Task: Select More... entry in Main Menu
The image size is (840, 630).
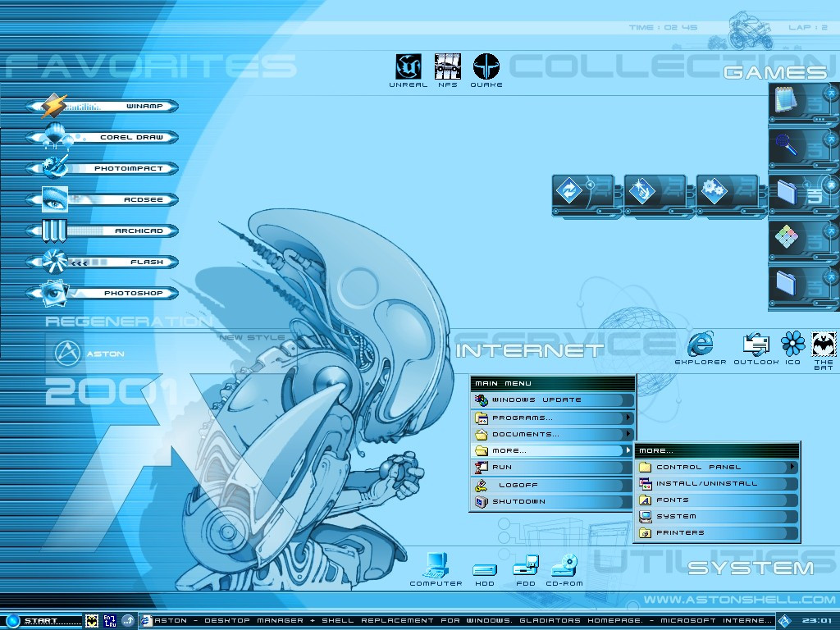Action: click(552, 450)
